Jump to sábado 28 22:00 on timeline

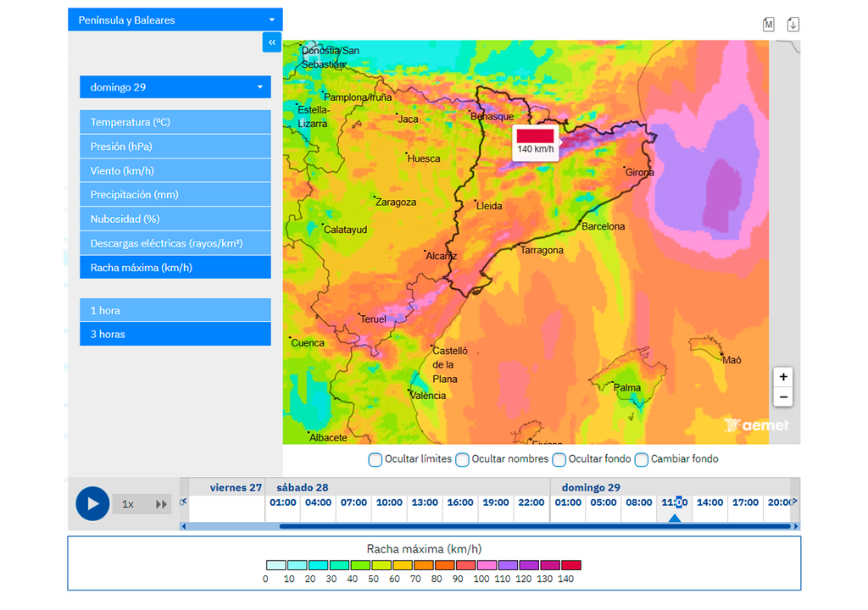[x=531, y=502]
